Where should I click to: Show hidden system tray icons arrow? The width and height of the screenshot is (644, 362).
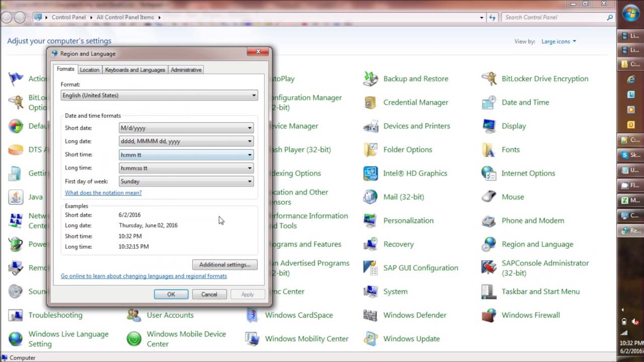click(x=623, y=310)
